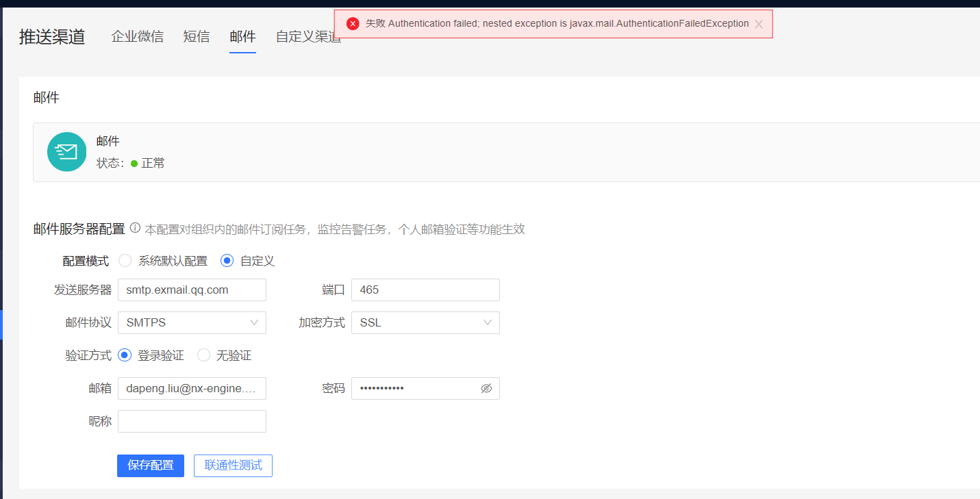Toggle password visibility with the eye icon
The width and height of the screenshot is (980, 499).
point(486,388)
